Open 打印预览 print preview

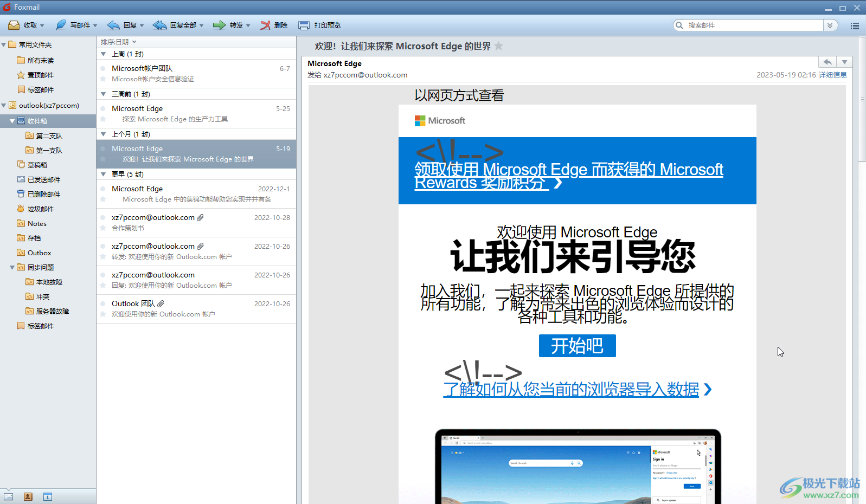point(319,25)
